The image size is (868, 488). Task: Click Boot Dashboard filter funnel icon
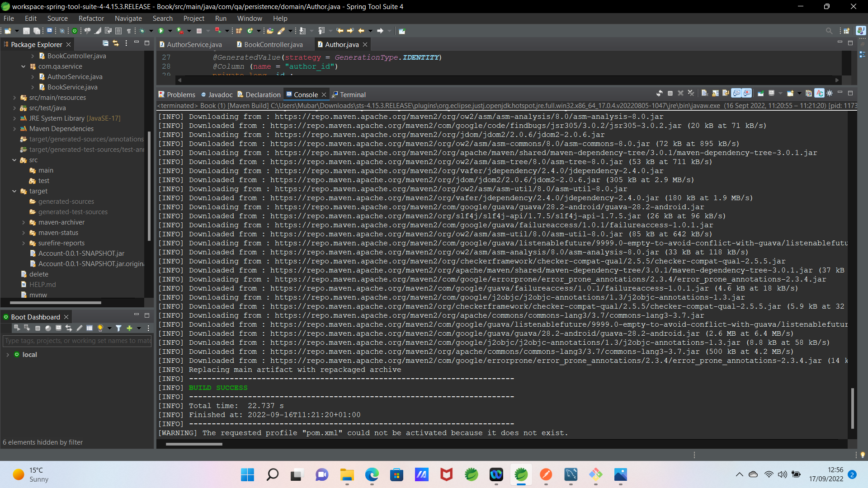(118, 328)
